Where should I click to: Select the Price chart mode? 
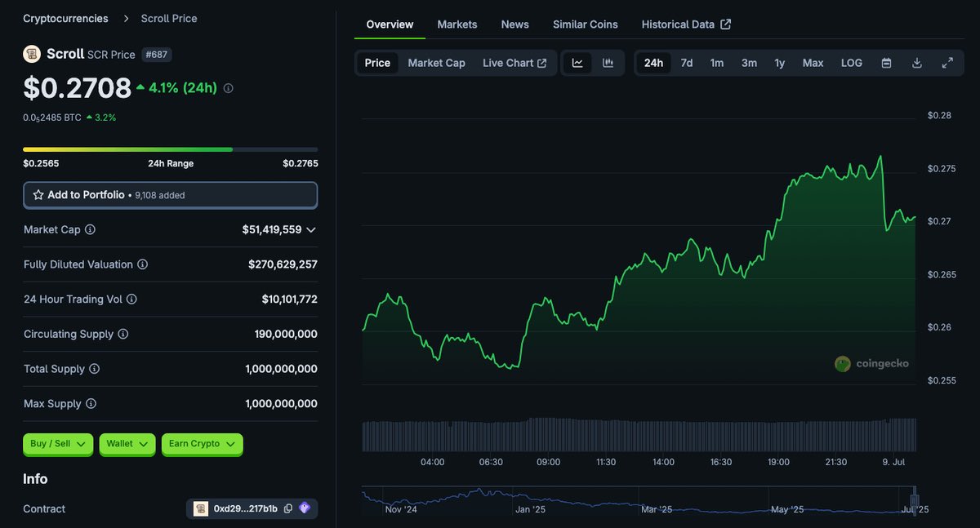pyautogui.click(x=377, y=63)
